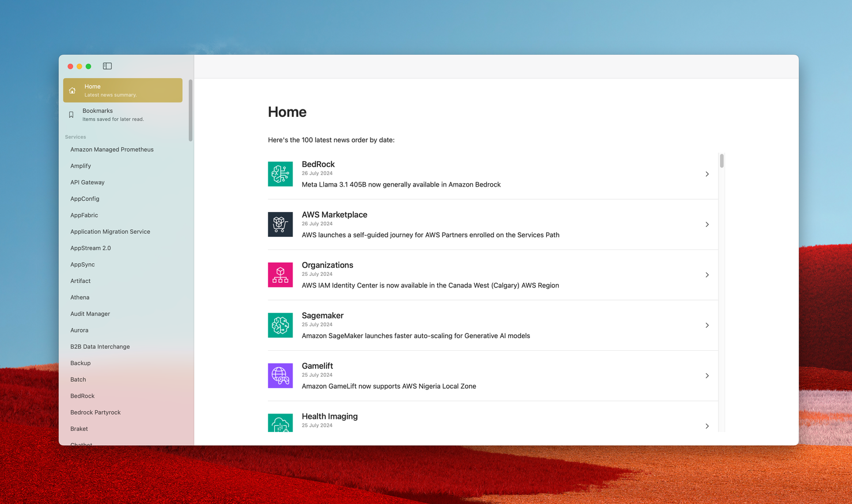The height and width of the screenshot is (504, 852).
Task: Open Bookmarks in the sidebar
Action: pyautogui.click(x=123, y=115)
